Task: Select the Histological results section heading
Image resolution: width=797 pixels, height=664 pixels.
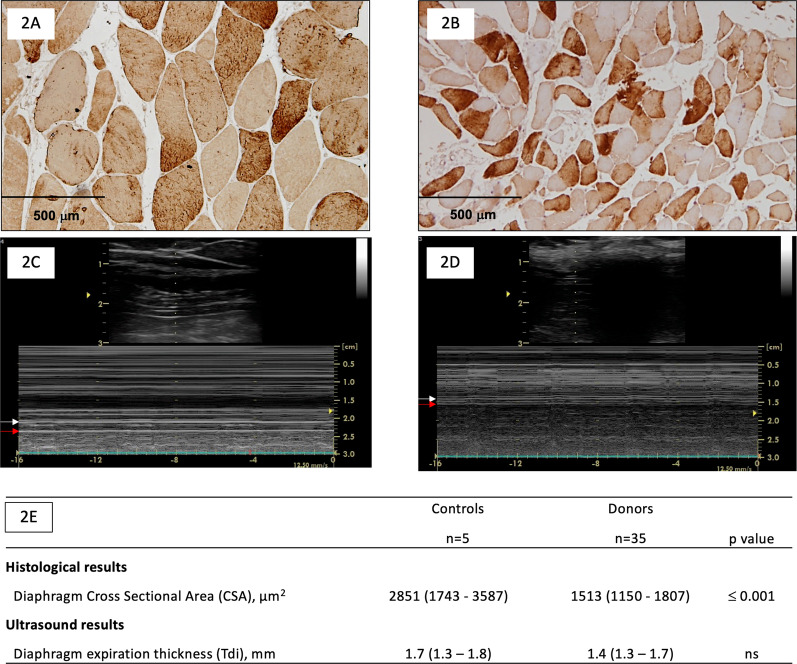Action: click(82, 568)
